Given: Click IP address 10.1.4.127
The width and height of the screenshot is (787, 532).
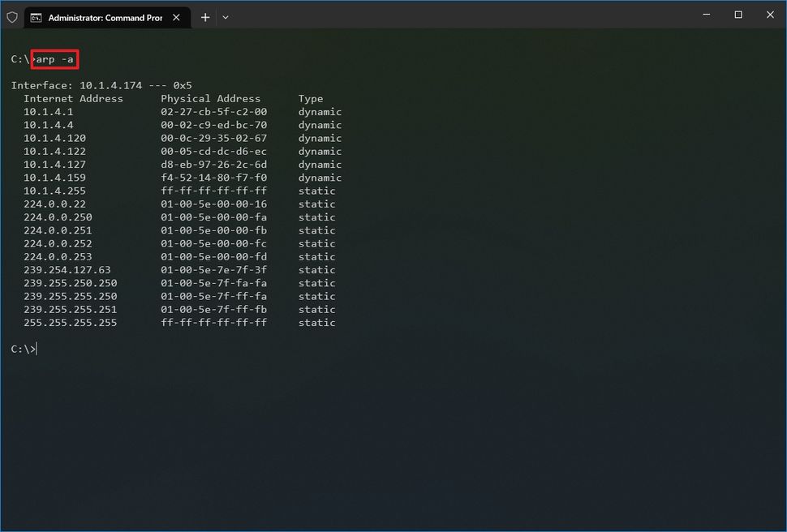Looking at the screenshot, I should [54, 164].
